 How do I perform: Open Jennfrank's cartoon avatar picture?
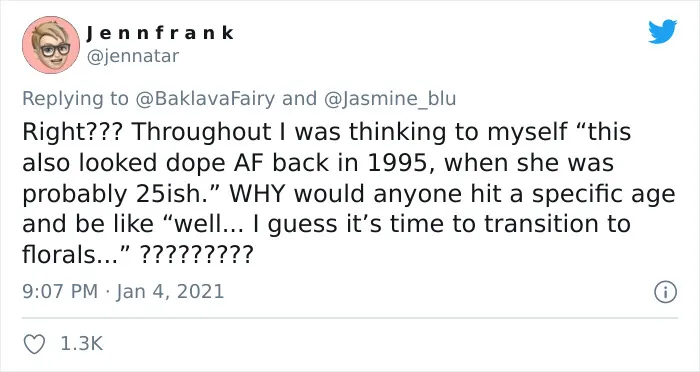[51, 45]
